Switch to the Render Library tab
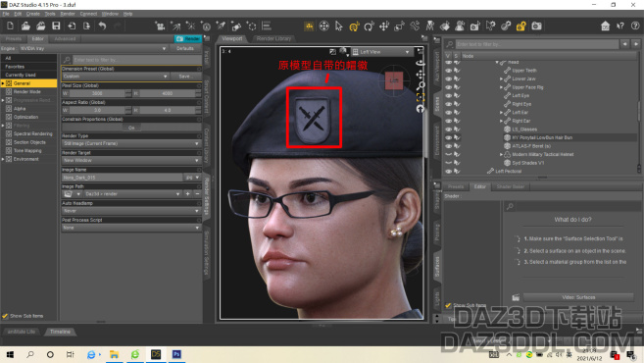Viewport: 644px width, 363px height. (273, 38)
